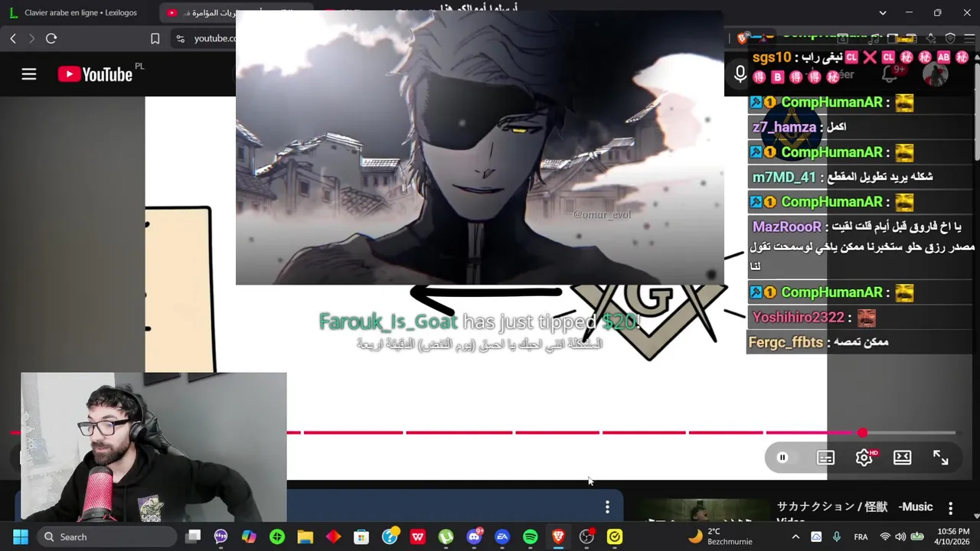
Task: Toggle subtitles on the video player
Action: (x=825, y=458)
